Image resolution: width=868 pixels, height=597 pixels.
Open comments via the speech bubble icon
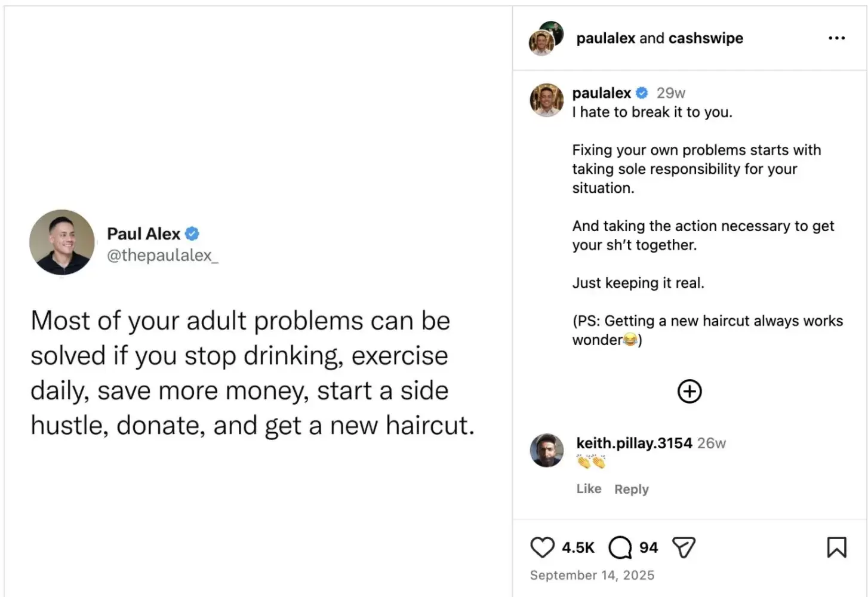tap(620, 547)
